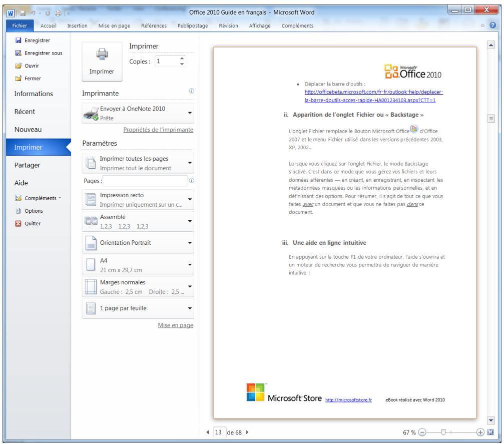The height and width of the screenshot is (444, 504).
Task: Click the Pages range input field
Action: pos(145,181)
